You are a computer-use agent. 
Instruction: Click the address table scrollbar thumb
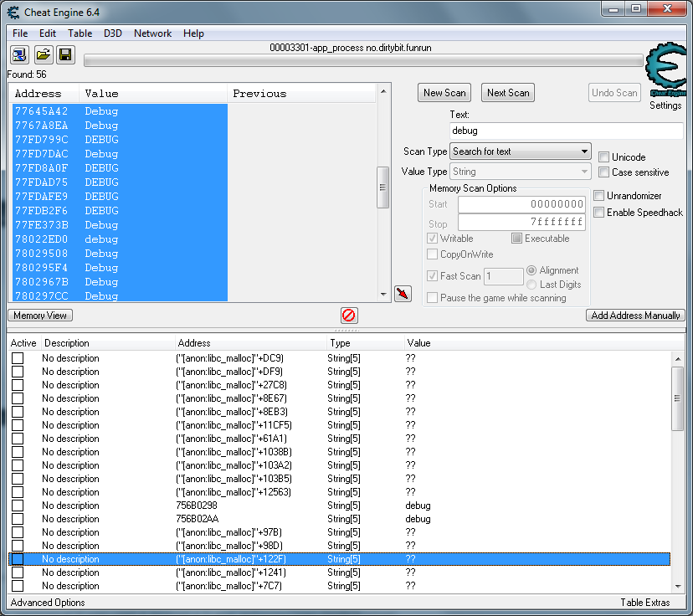tap(677, 398)
